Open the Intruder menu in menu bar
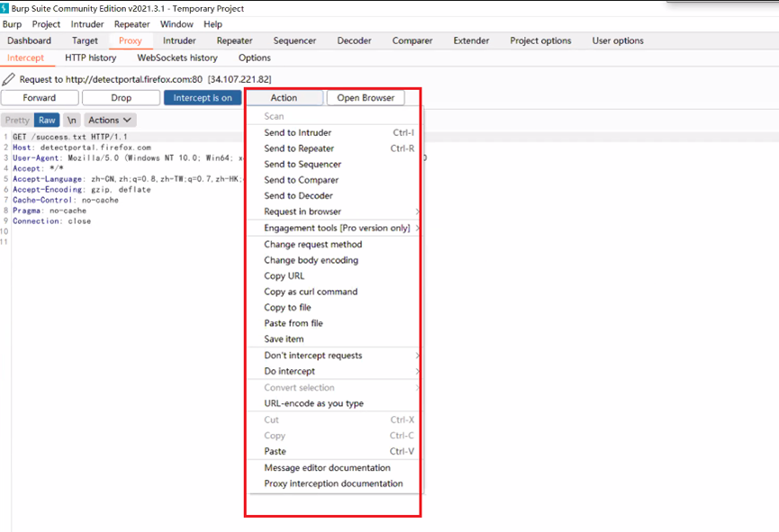 click(x=87, y=24)
